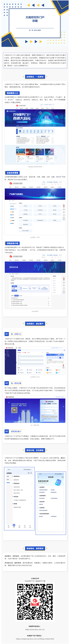
Task: Click the 业务直达客户 heading
Action: tap(16, 432)
